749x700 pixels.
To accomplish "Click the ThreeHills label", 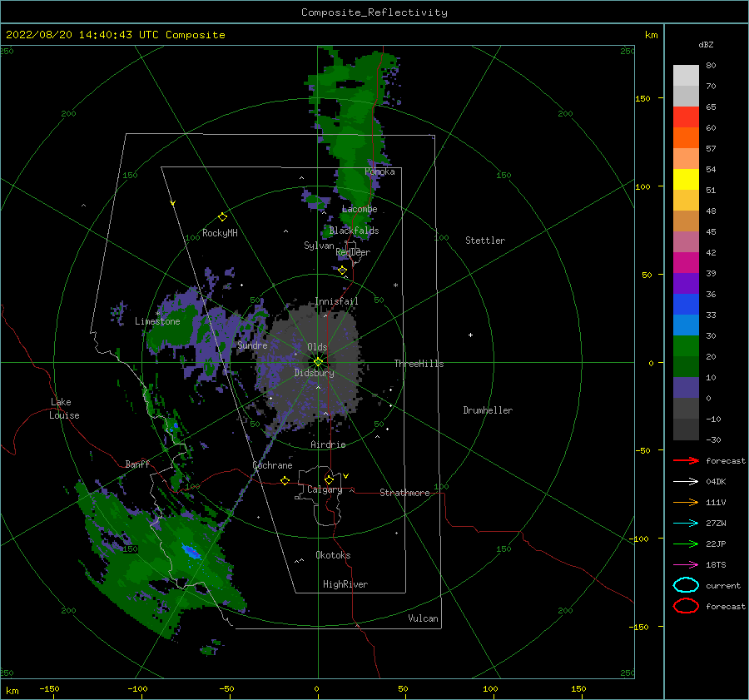I will tap(419, 364).
